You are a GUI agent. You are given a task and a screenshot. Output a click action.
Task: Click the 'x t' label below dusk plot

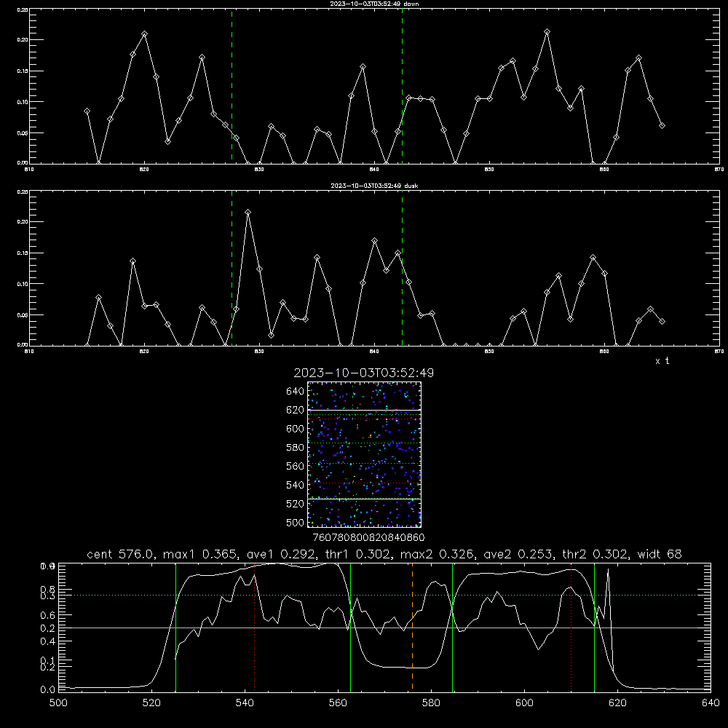(x=662, y=361)
